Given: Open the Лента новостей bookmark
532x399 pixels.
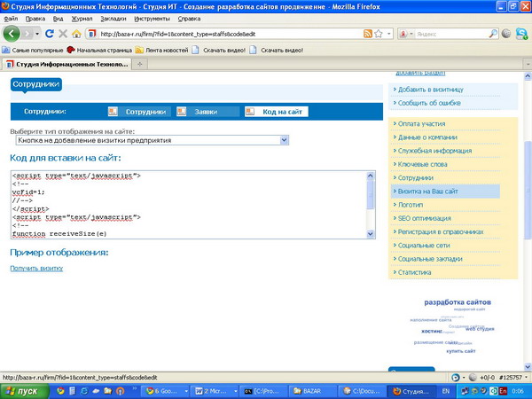Looking at the screenshot, I should [x=162, y=51].
